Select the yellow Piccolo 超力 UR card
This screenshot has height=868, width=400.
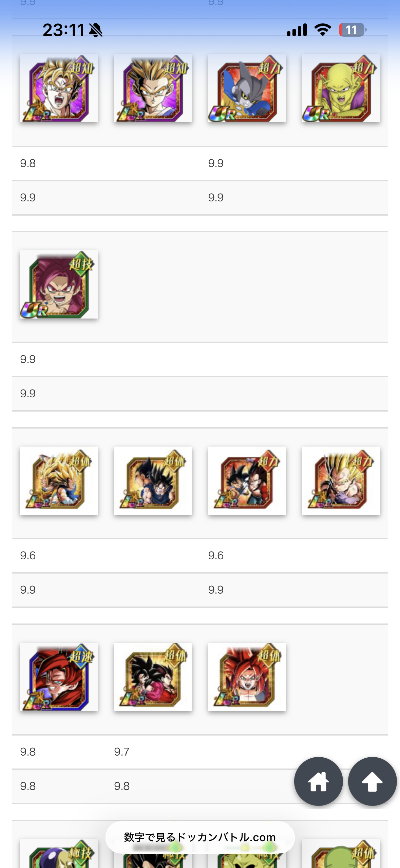(x=341, y=88)
